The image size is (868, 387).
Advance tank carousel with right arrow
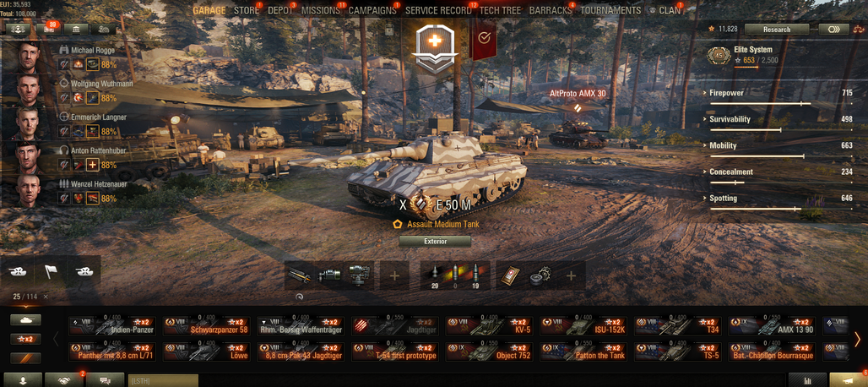(x=858, y=338)
